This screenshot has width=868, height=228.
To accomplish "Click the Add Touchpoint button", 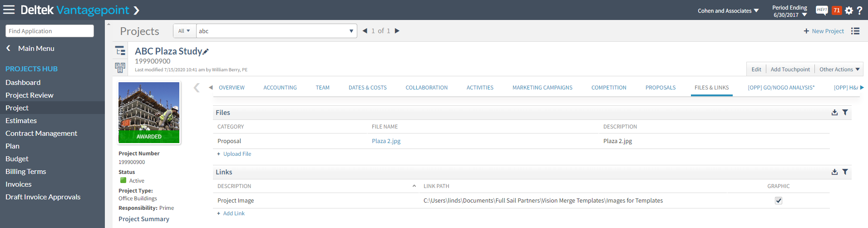I will pyautogui.click(x=790, y=69).
